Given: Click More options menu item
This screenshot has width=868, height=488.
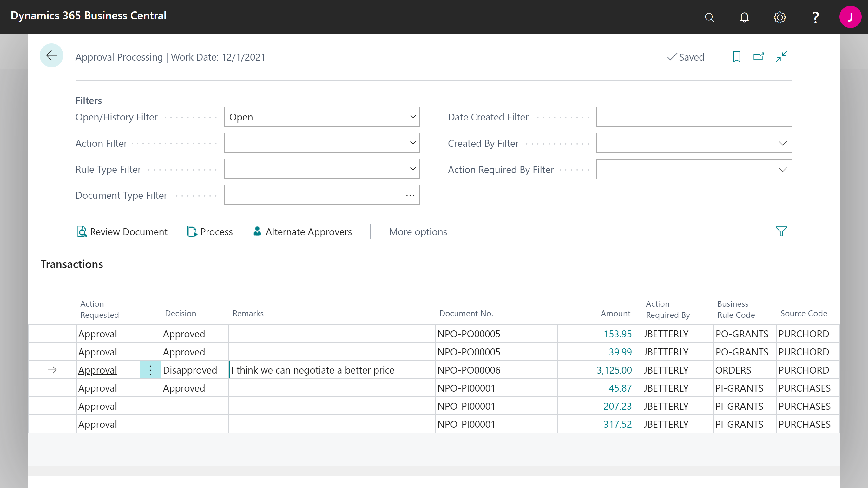Looking at the screenshot, I should (417, 232).
